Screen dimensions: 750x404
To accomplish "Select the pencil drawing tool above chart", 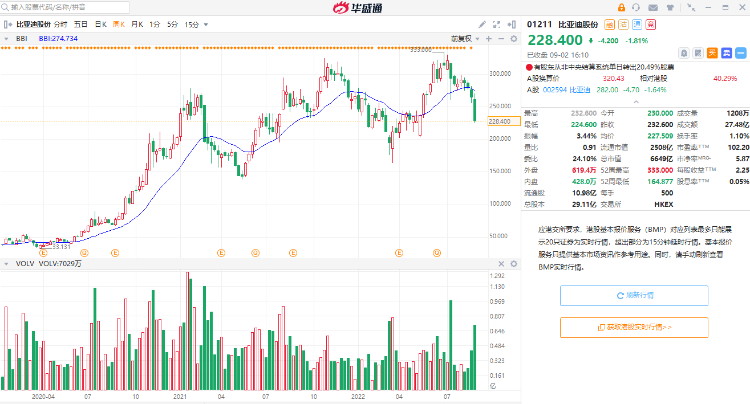I will pyautogui.click(x=482, y=24).
